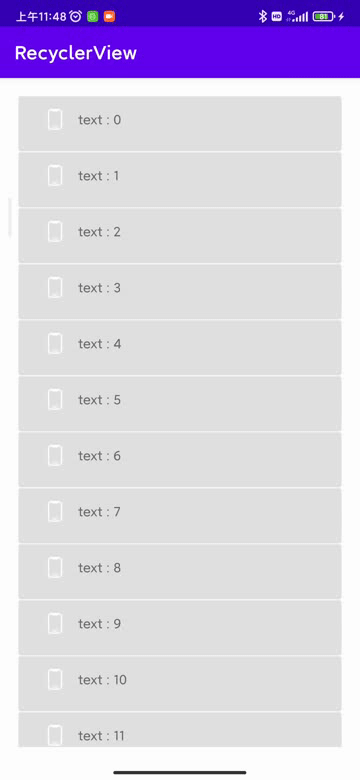Tap the green app icon in status bar
Screen dimensions: 360x780
pyautogui.click(x=92, y=16)
